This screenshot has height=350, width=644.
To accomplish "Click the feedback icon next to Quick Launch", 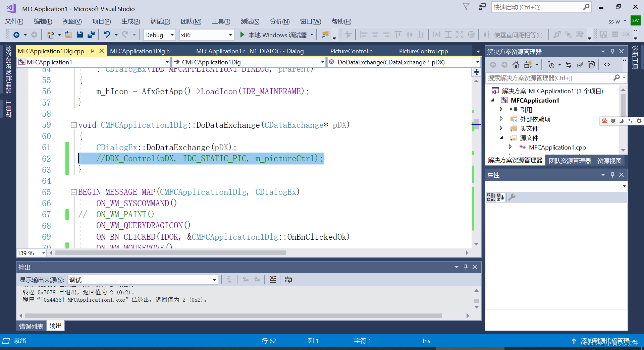I will 482,7.
